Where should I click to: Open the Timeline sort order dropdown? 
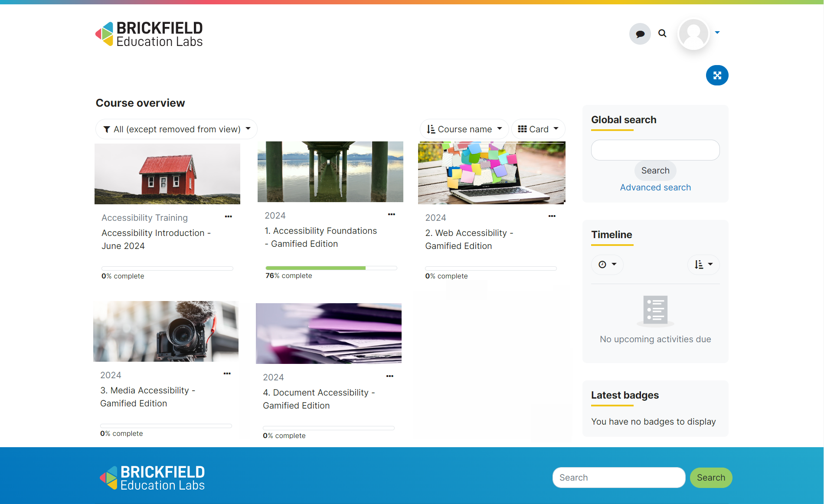pyautogui.click(x=703, y=265)
